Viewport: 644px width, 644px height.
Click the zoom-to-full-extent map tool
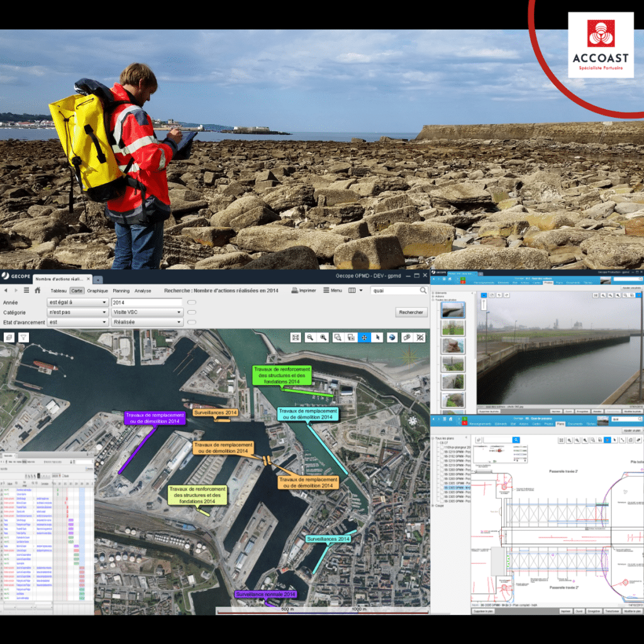tap(296, 337)
